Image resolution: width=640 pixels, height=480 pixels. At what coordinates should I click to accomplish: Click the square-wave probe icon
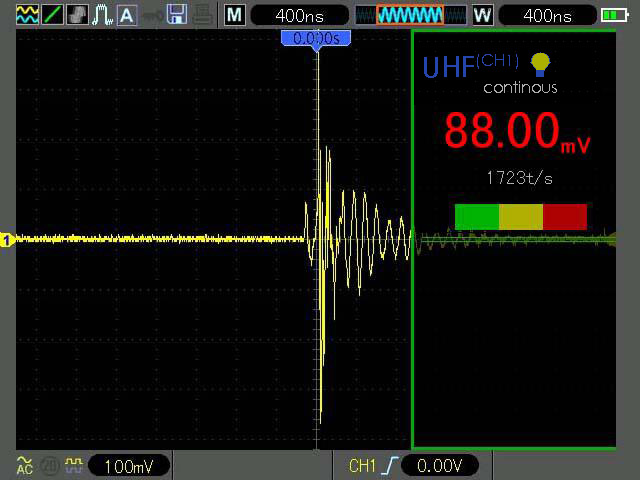coord(73,465)
